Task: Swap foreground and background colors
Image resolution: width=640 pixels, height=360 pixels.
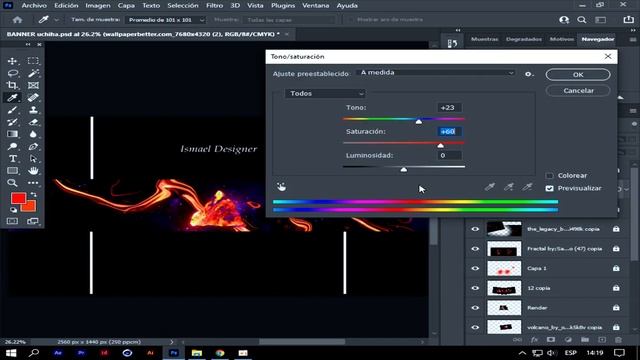Action: coord(33,195)
